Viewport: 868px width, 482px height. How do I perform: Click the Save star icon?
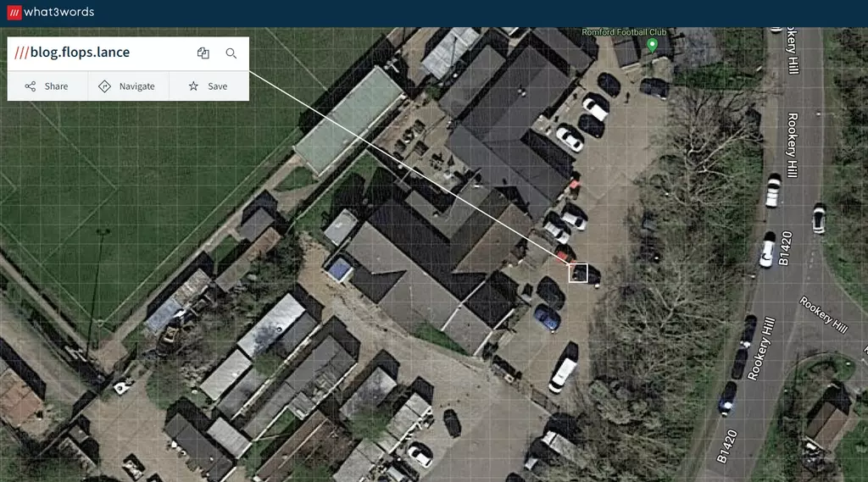[193, 86]
